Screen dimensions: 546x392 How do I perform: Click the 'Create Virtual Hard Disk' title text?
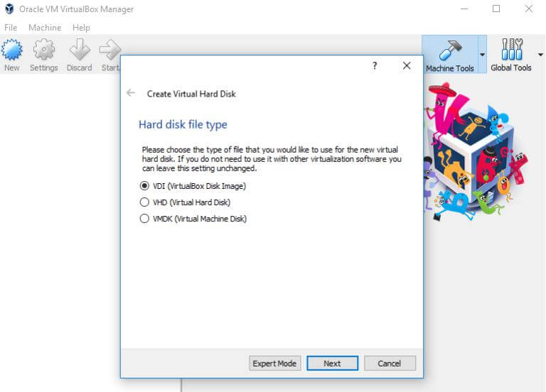191,94
